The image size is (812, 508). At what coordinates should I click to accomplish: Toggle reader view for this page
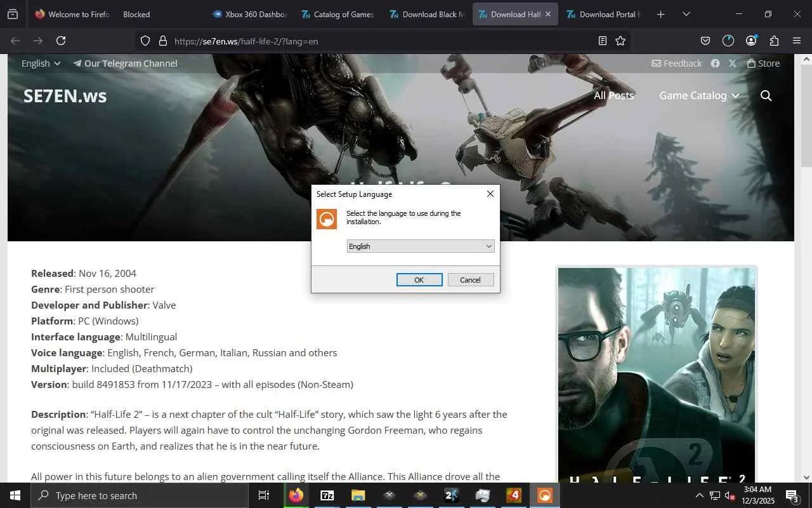tap(602, 41)
